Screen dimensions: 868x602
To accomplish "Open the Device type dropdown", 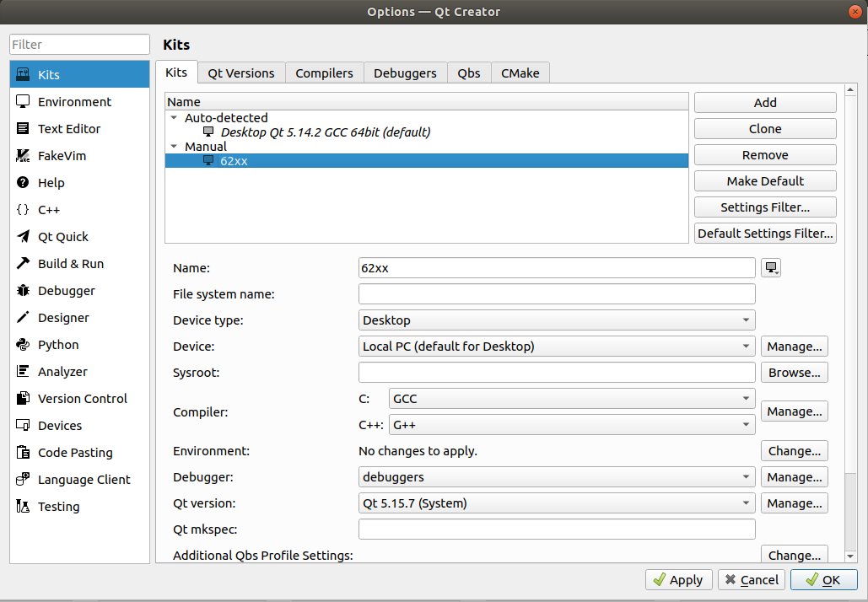I will (x=556, y=320).
